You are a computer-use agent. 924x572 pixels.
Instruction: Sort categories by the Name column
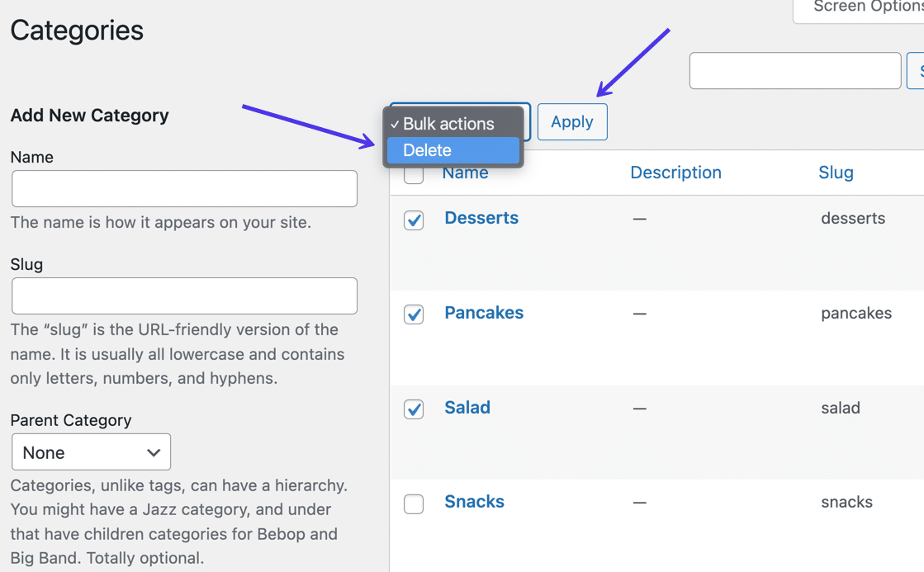[465, 173]
